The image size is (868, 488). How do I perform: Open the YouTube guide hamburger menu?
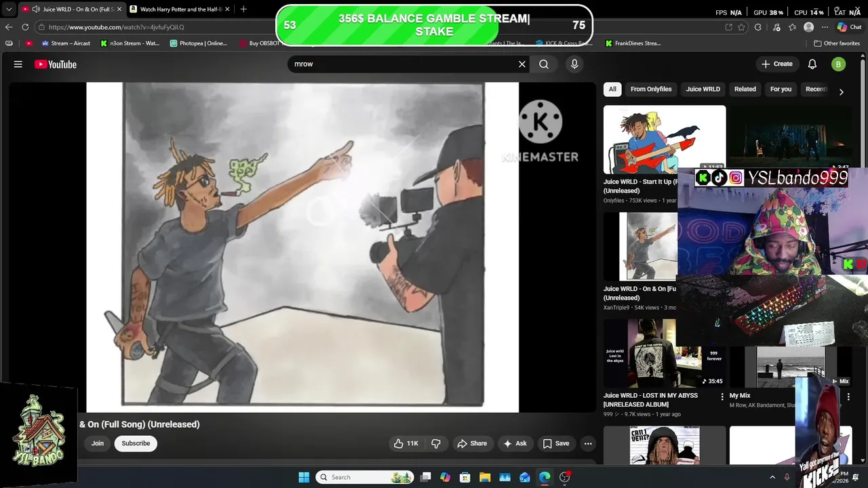click(18, 64)
